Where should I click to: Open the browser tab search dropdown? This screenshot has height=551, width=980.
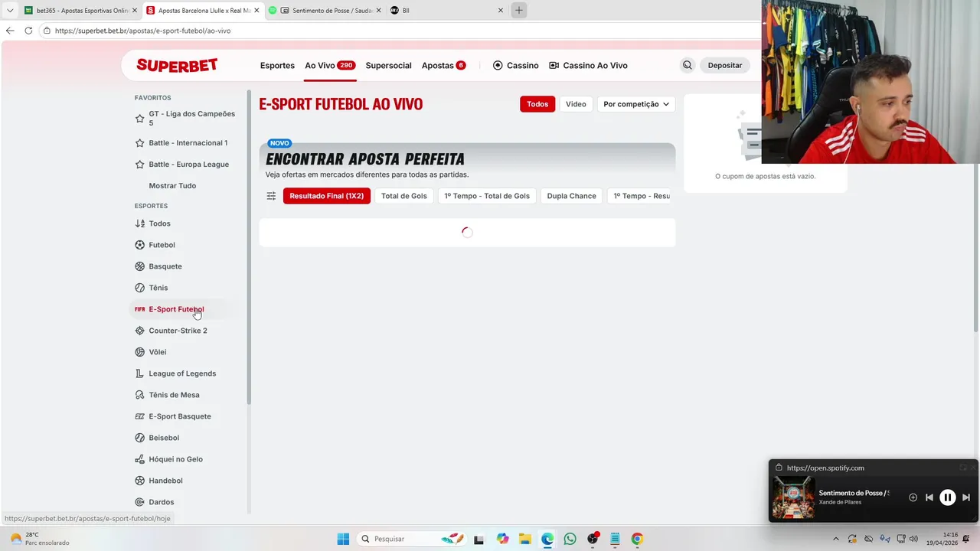[x=10, y=10]
